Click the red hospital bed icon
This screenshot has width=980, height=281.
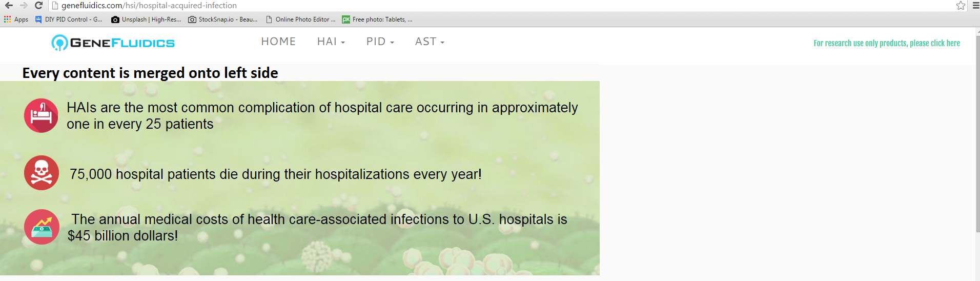coord(41,115)
